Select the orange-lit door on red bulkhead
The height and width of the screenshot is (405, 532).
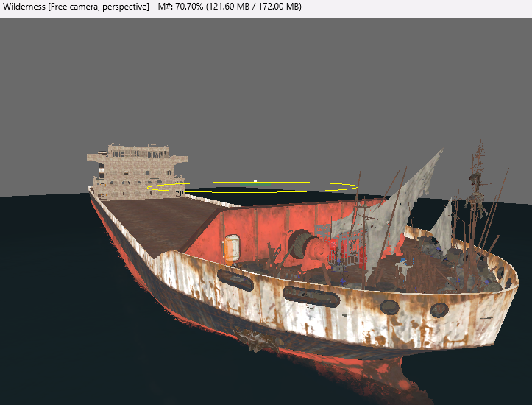[x=231, y=250]
